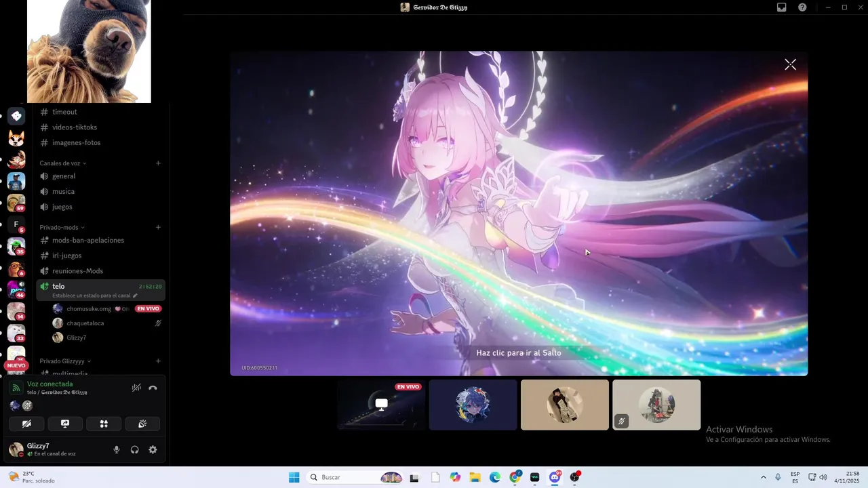Screen dimensions: 868x488
Task: Add a channel to Canales de voz
Action: [158, 163]
